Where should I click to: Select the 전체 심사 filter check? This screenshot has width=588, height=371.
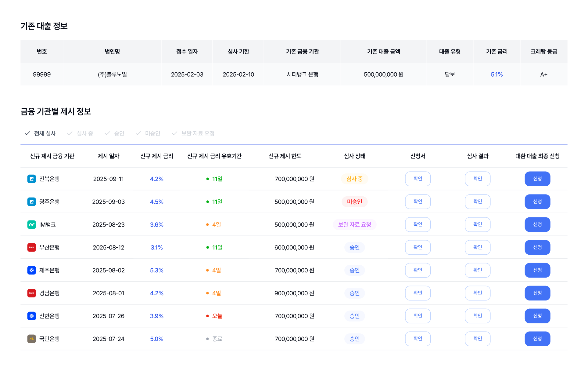[x=40, y=133]
